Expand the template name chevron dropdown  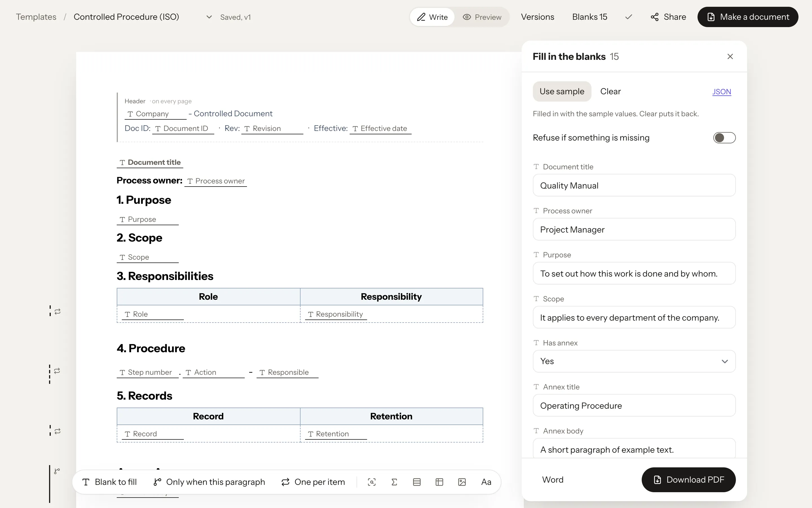209,17
